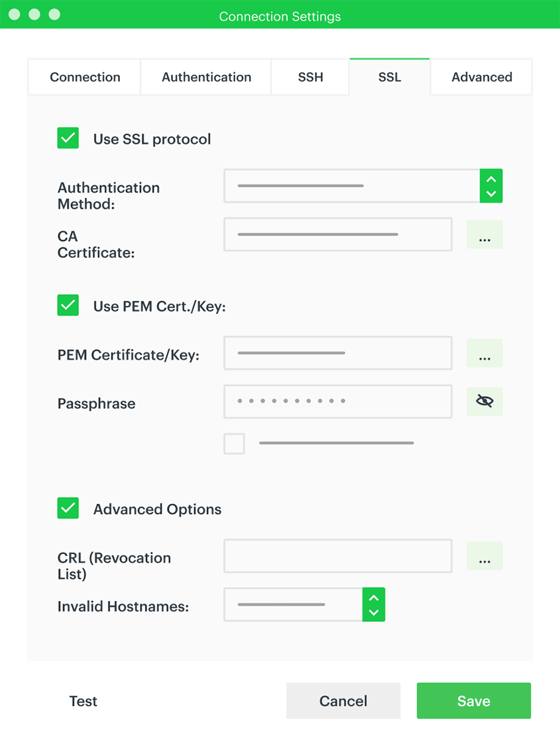Open the Invalid Hostnames selector
560x746 pixels.
tap(292, 604)
